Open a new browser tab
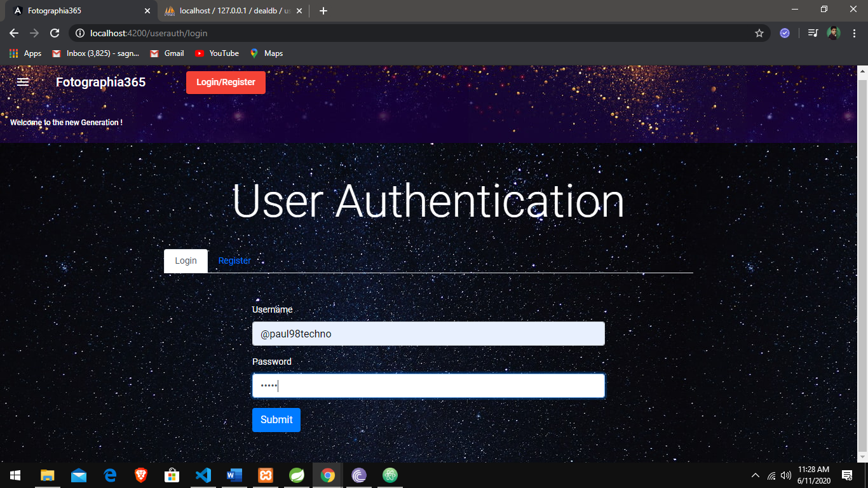This screenshot has height=488, width=868. point(323,11)
